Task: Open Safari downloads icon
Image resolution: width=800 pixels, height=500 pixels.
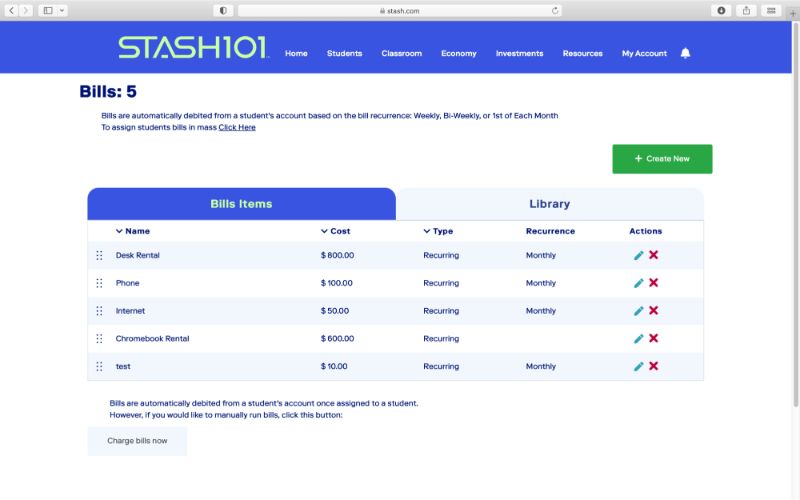Action: pos(721,10)
